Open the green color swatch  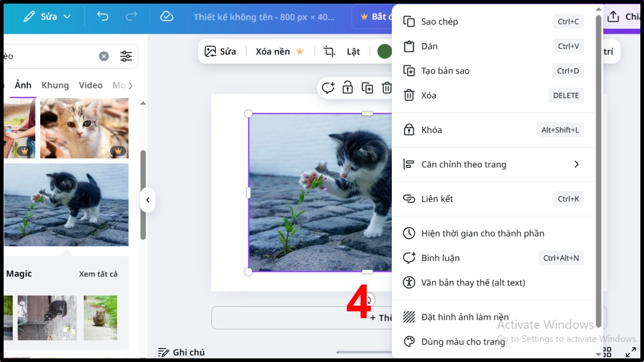tap(384, 51)
